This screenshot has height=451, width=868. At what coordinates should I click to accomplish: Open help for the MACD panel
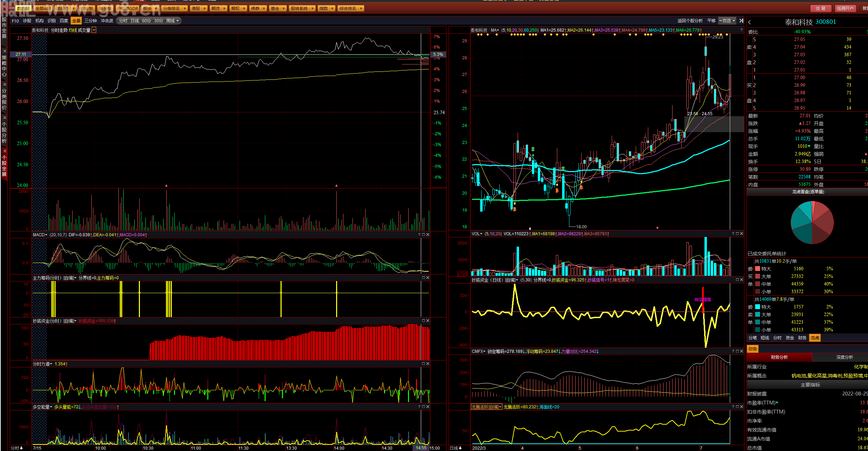click(x=419, y=235)
